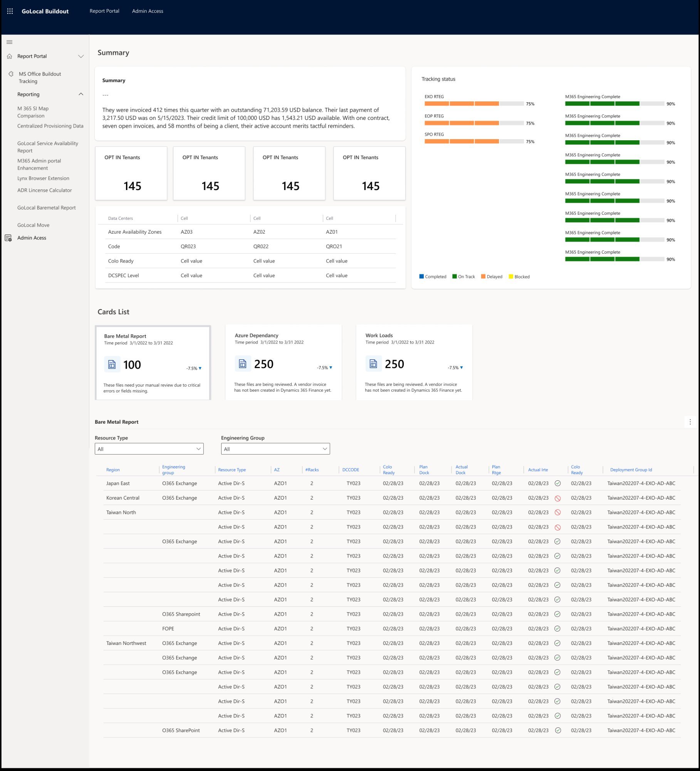Click the document icon in Azure Dependancy card

click(x=242, y=364)
